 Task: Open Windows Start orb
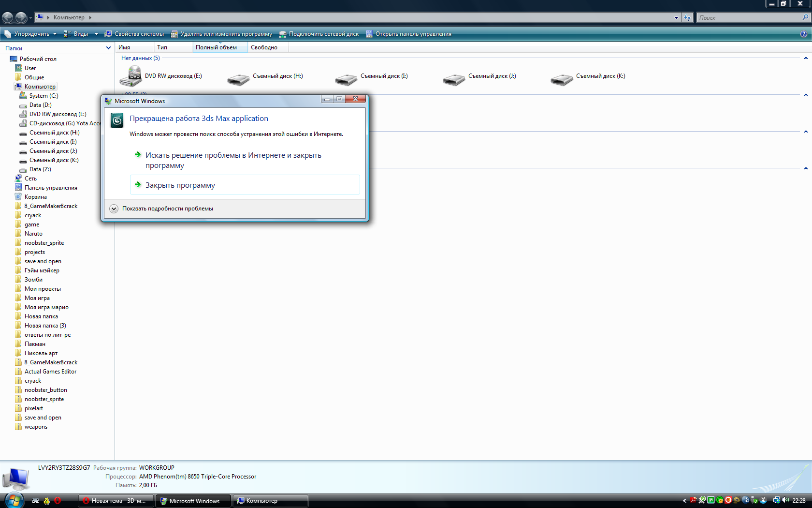coord(14,500)
